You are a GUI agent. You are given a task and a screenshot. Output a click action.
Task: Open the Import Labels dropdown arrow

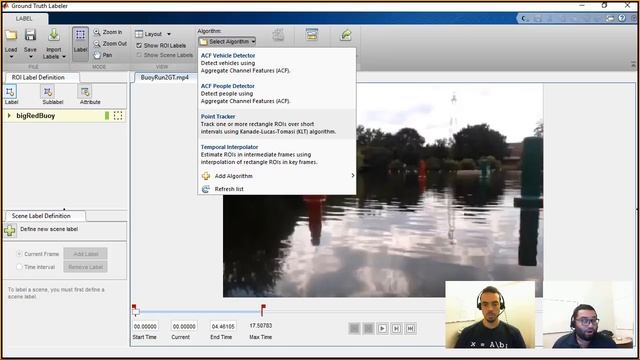[64, 57]
